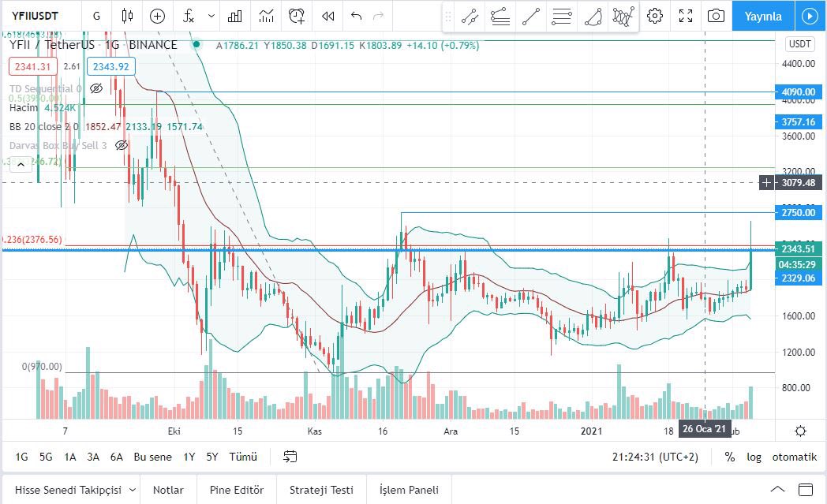Click the 26 Oca '21 date marker

coord(705,429)
